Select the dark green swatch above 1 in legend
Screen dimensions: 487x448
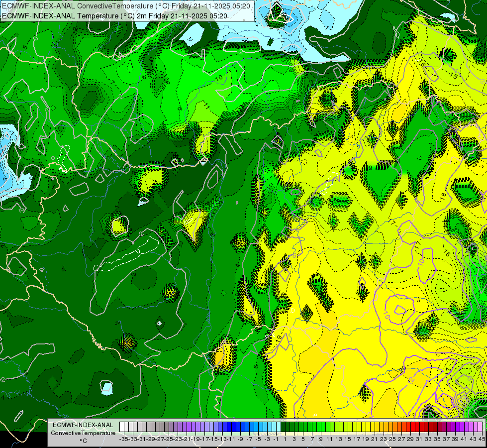click(283, 427)
